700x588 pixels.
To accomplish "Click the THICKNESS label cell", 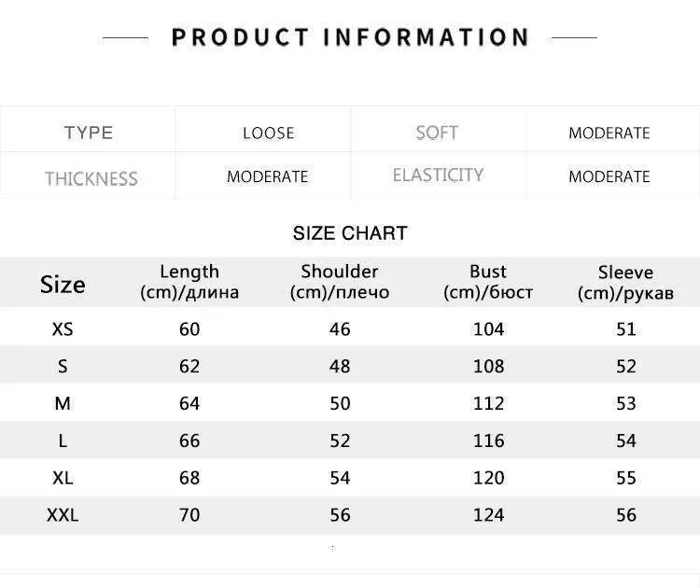I will [x=91, y=178].
